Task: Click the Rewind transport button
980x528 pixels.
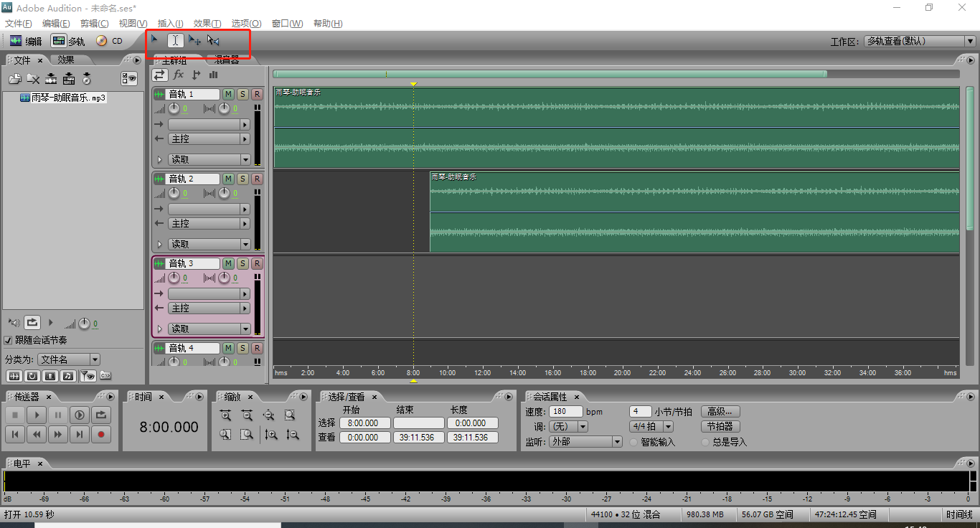Action: (37, 434)
